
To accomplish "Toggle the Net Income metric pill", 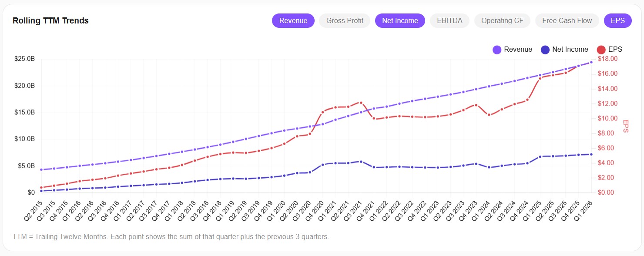I will pyautogui.click(x=399, y=20).
